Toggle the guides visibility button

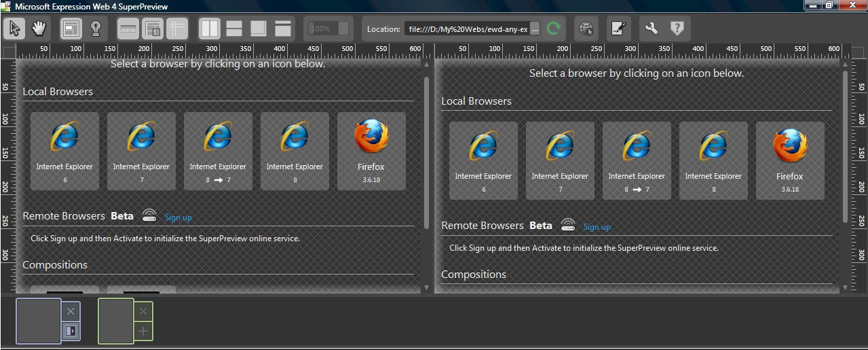pos(177,29)
